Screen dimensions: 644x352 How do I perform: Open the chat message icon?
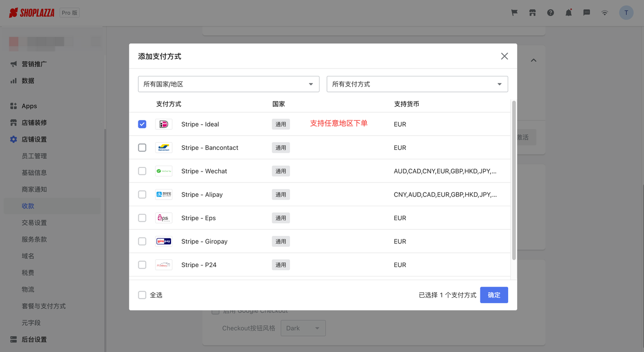tap(587, 13)
